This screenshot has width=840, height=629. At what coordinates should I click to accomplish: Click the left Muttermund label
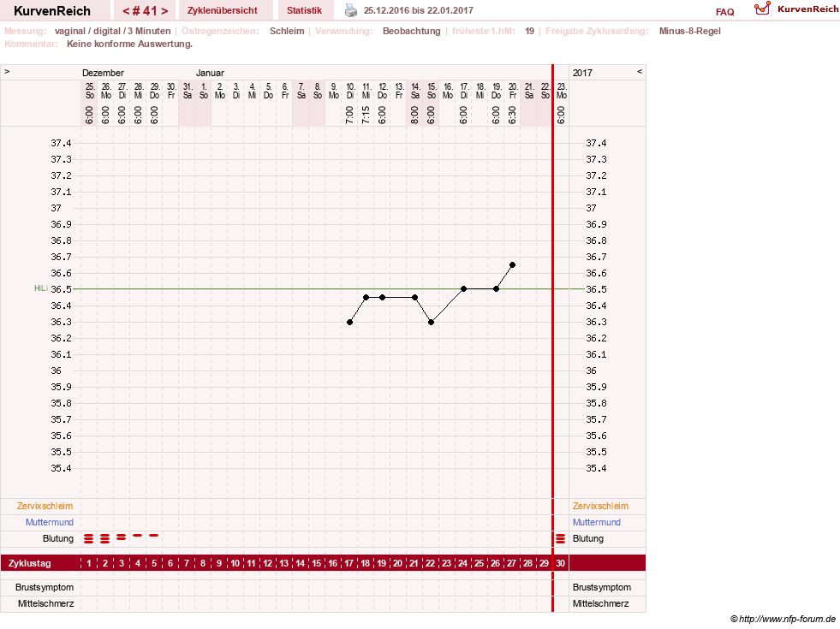50,522
